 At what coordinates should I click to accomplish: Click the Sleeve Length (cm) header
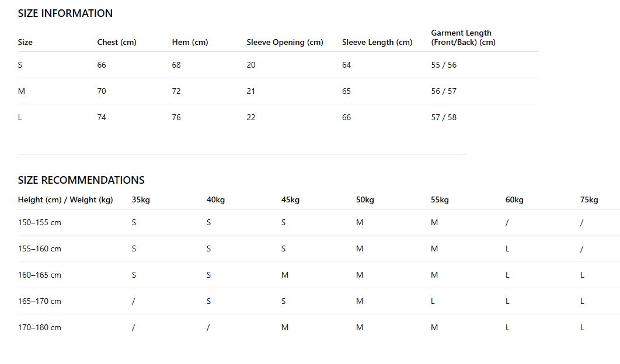pos(377,42)
